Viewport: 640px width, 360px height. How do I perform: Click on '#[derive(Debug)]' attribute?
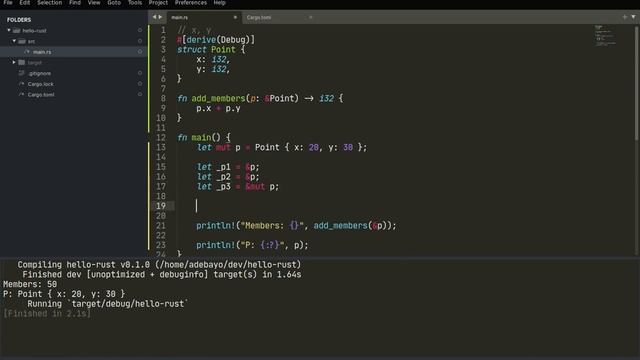coord(216,40)
